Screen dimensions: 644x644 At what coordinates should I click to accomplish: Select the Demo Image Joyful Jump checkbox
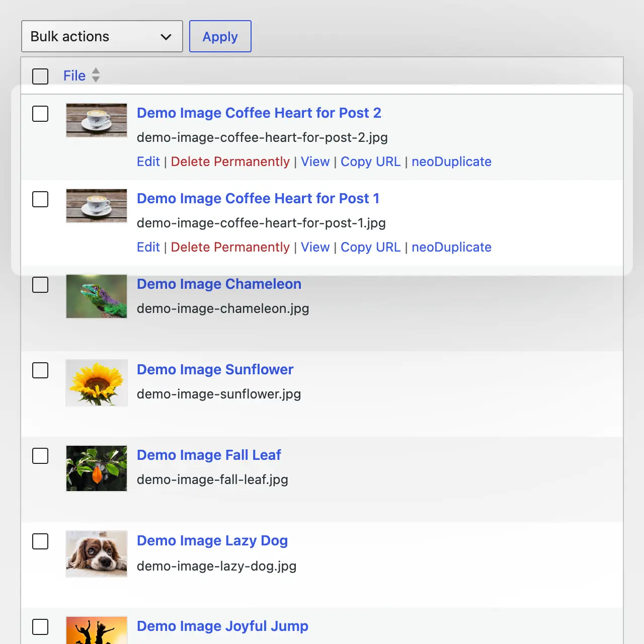[40, 627]
